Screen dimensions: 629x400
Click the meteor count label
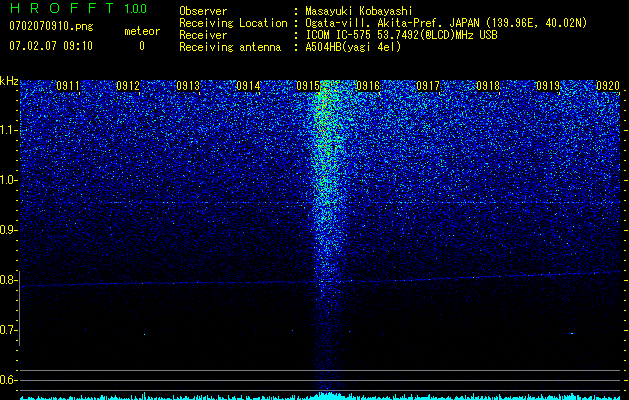(x=142, y=31)
